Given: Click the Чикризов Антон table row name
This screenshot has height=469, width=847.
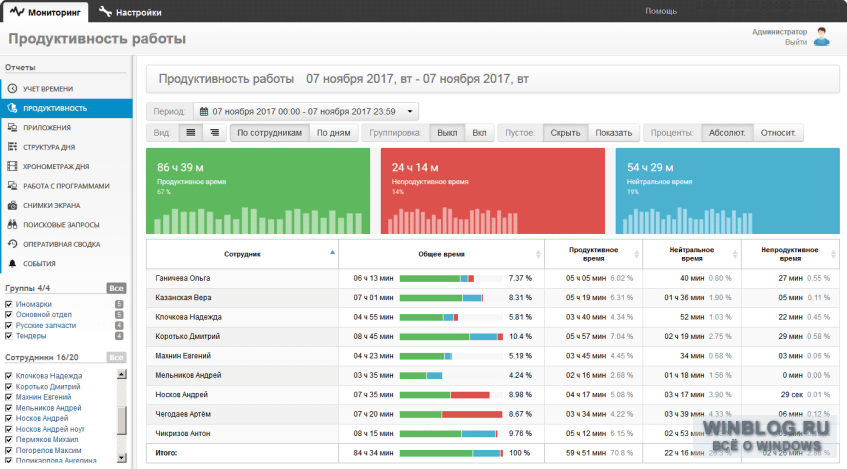Looking at the screenshot, I should coord(183,434).
